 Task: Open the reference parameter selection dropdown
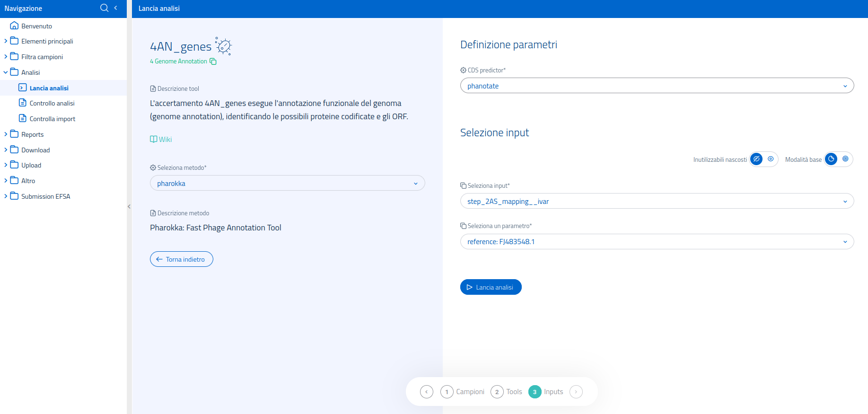pos(657,242)
